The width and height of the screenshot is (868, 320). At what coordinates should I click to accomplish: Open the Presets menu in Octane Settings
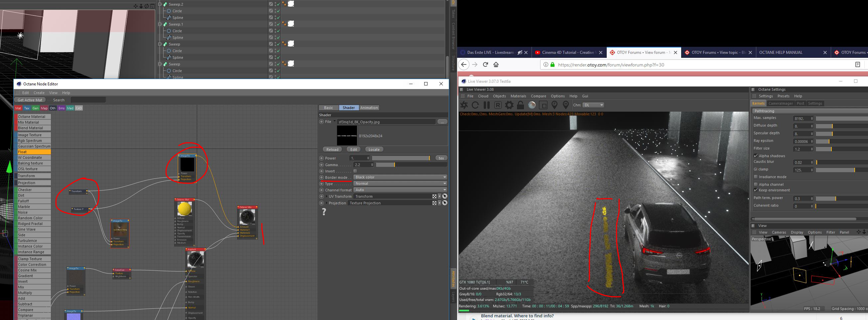[784, 96]
